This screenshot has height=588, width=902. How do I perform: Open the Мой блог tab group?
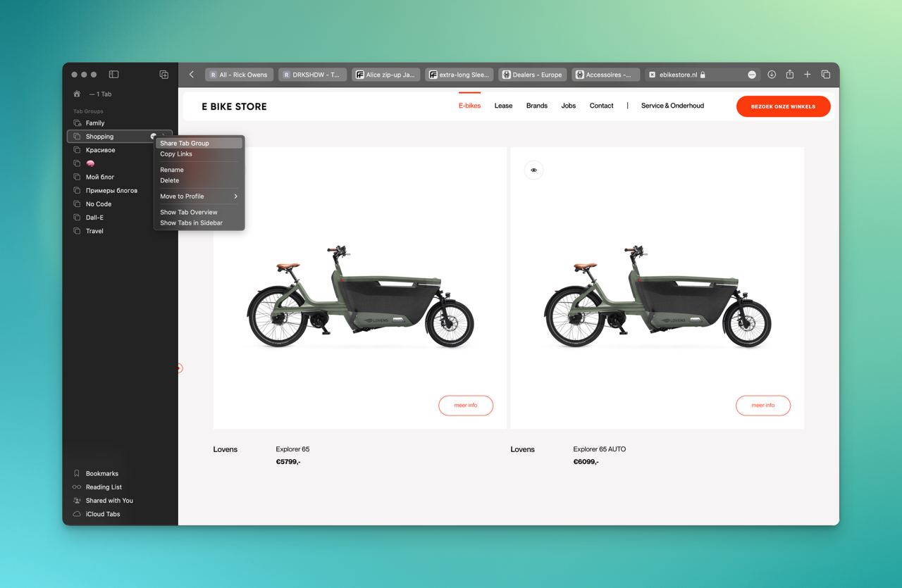point(100,177)
